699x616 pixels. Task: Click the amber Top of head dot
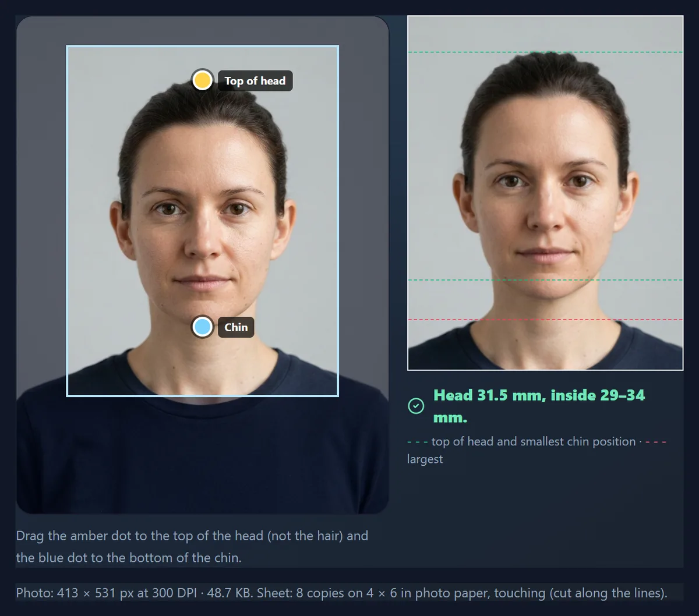coord(202,80)
